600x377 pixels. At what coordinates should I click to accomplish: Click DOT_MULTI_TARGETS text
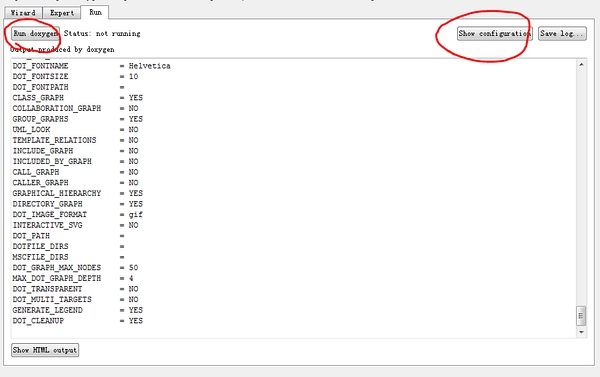point(52,299)
